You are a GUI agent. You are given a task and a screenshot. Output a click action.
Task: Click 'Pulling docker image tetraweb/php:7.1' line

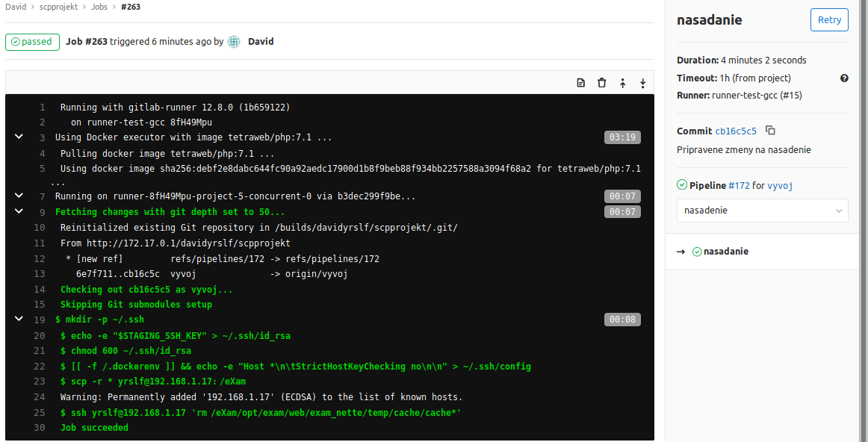click(167, 154)
